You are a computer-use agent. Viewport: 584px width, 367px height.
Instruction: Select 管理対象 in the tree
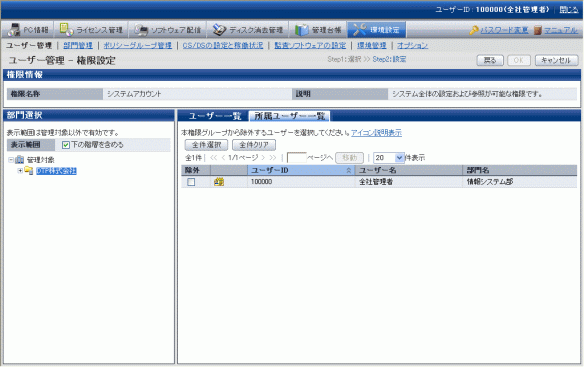pyautogui.click(x=41, y=160)
